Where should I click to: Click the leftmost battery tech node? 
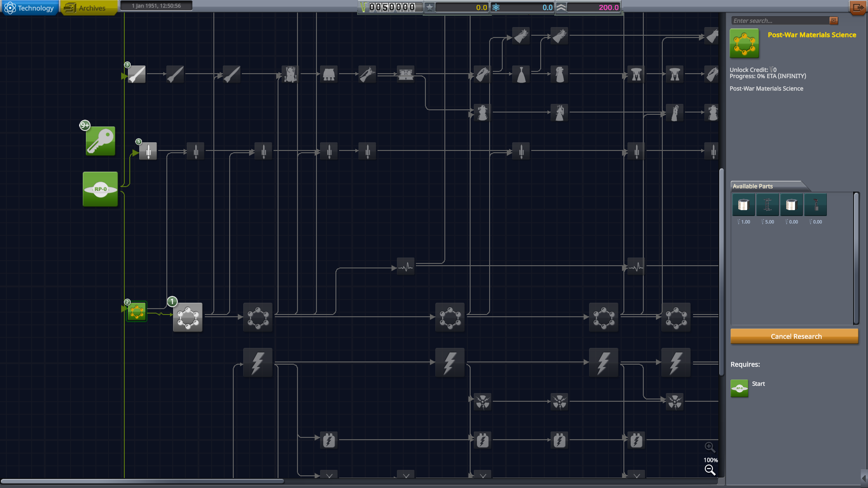tap(329, 440)
